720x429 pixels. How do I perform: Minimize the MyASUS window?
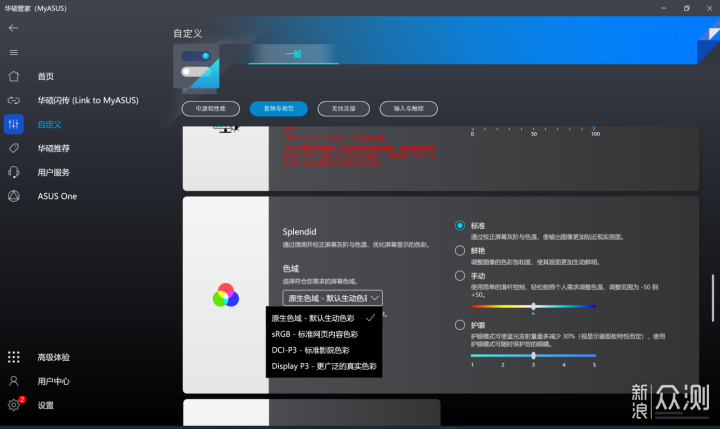pos(664,8)
